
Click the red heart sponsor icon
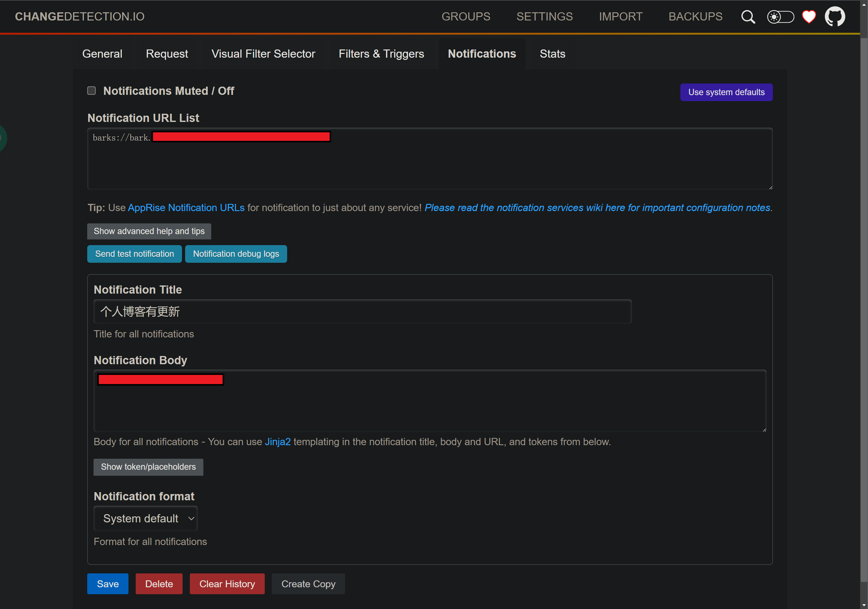point(808,17)
